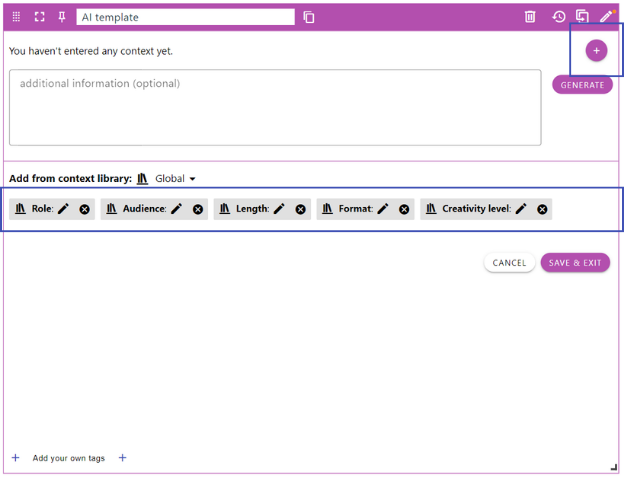Pin the AI template card

[62, 17]
